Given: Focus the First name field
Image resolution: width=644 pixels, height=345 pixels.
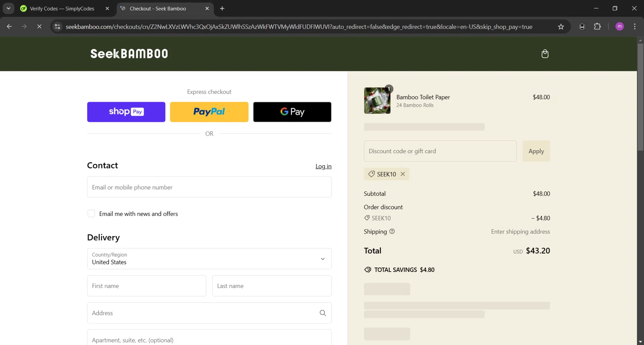Looking at the screenshot, I should coord(146,286).
